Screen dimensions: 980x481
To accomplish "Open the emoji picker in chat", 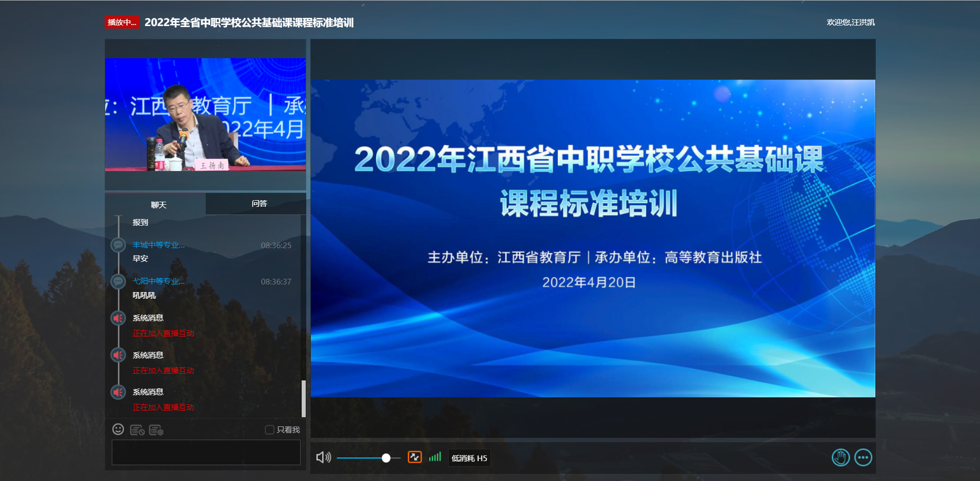I will 118,429.
